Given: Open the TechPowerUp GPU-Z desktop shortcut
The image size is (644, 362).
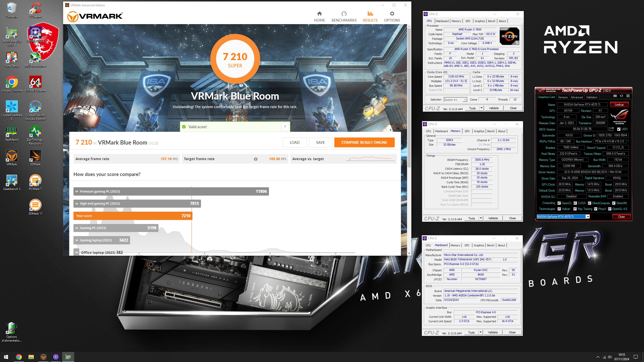Looking at the screenshot, I should 12,36.
